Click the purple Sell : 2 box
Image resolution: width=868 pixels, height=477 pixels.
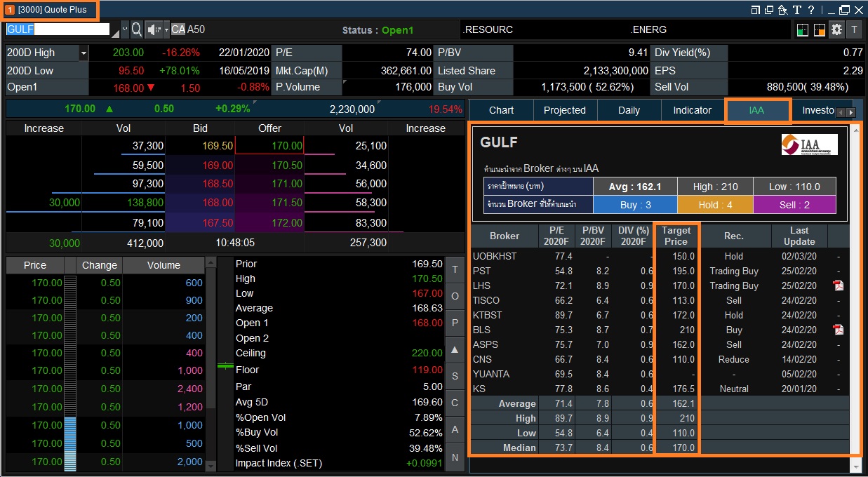tap(795, 205)
